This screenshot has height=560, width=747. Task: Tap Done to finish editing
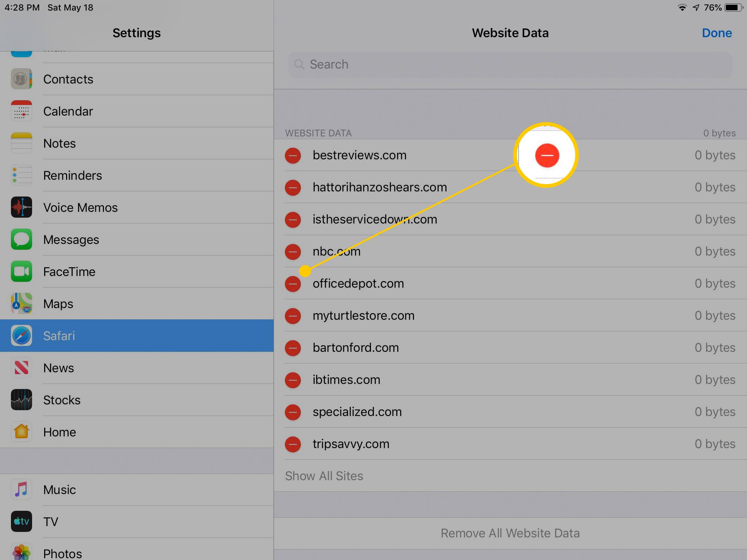[x=717, y=33]
